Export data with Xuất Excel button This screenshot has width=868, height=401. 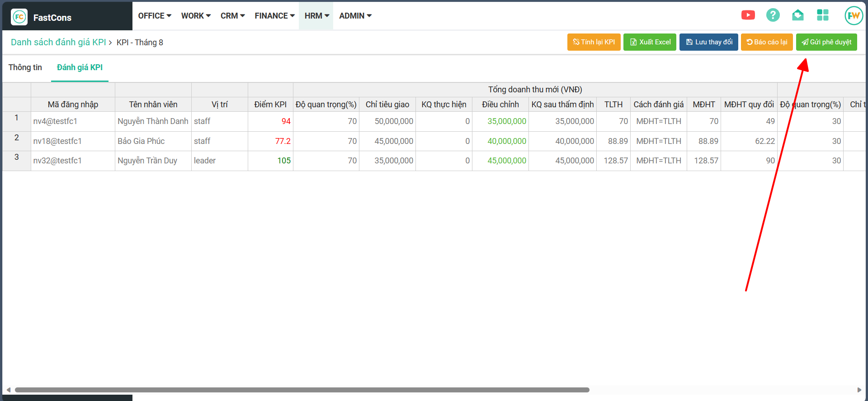pos(650,42)
